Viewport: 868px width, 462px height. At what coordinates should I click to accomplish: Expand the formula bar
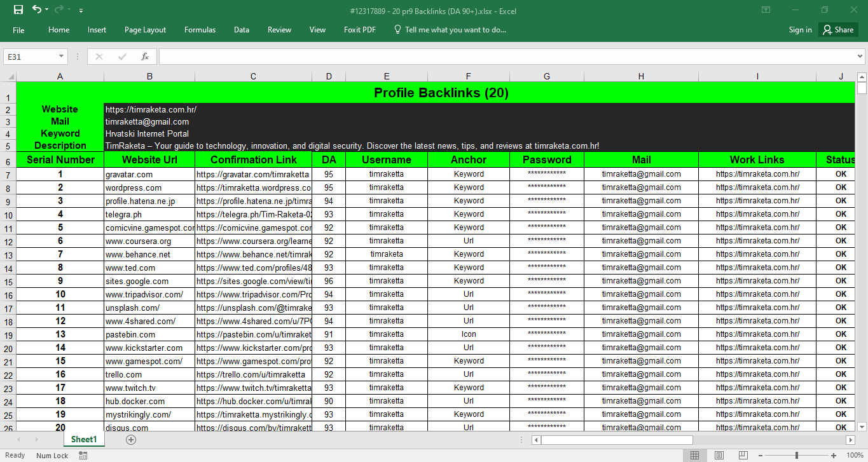pos(860,57)
